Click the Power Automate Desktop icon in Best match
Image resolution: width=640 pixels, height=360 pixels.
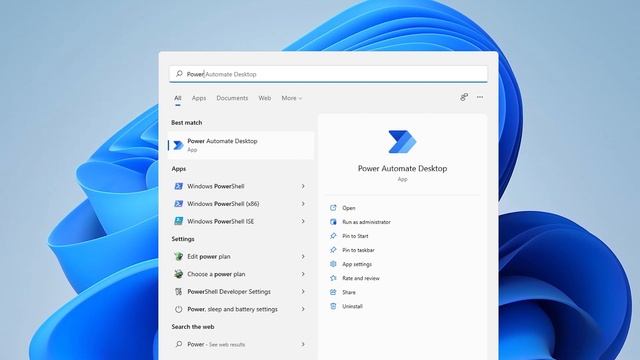178,145
